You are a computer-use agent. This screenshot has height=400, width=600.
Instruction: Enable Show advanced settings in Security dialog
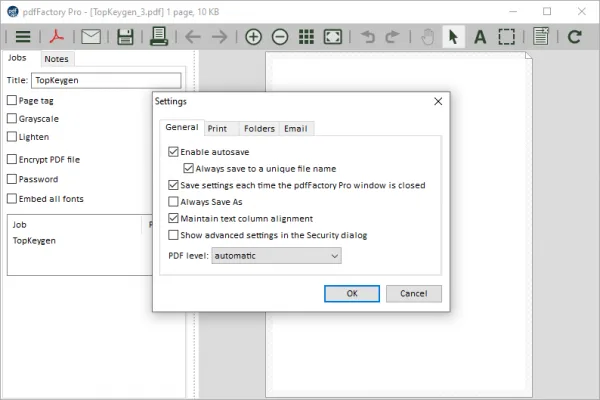click(173, 235)
